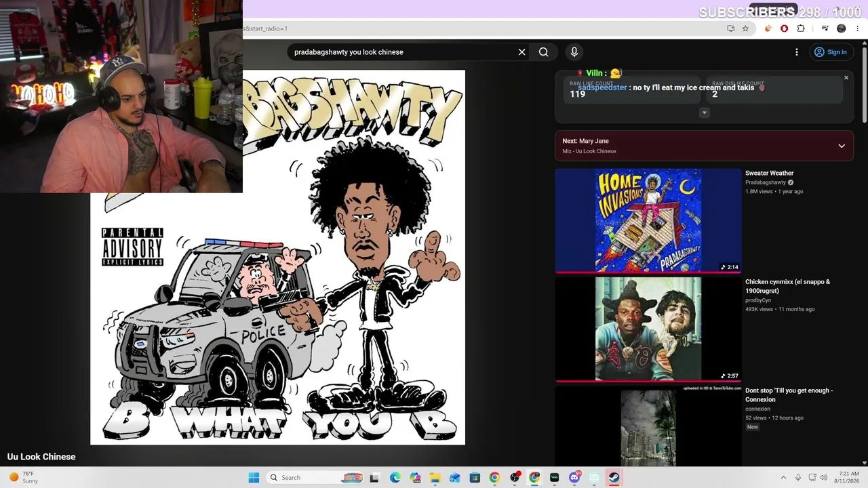The image size is (868, 488).
Task: Close the like/dislike count panel
Action: [x=846, y=78]
